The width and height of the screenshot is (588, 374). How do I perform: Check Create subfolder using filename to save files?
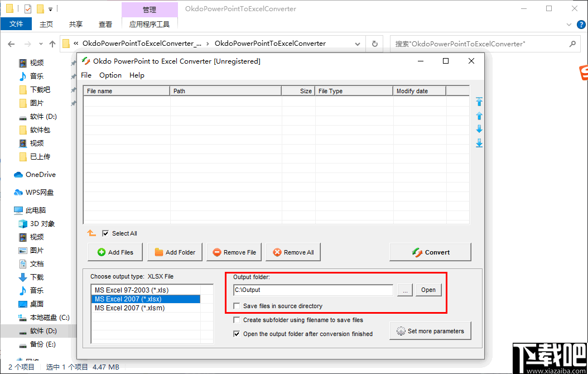(237, 319)
